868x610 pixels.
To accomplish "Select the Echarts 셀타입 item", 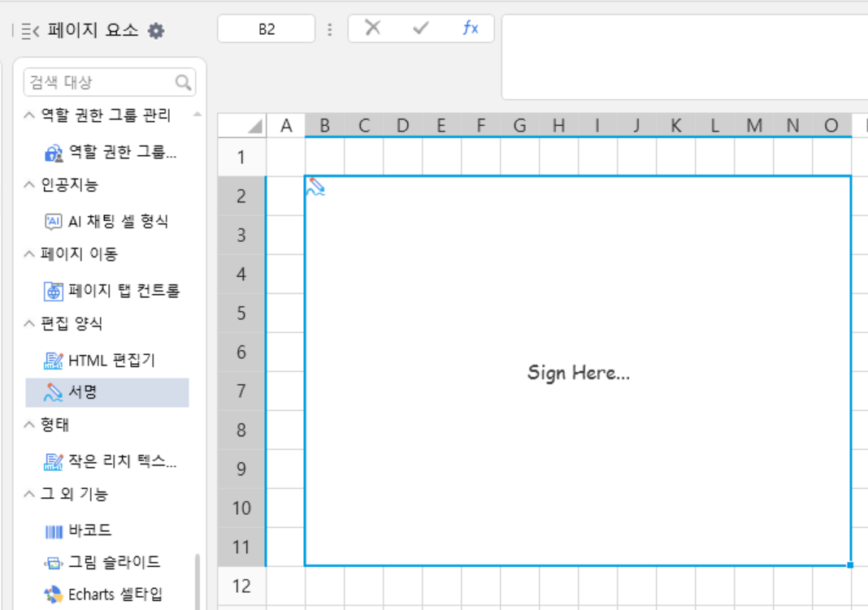I will point(107,595).
